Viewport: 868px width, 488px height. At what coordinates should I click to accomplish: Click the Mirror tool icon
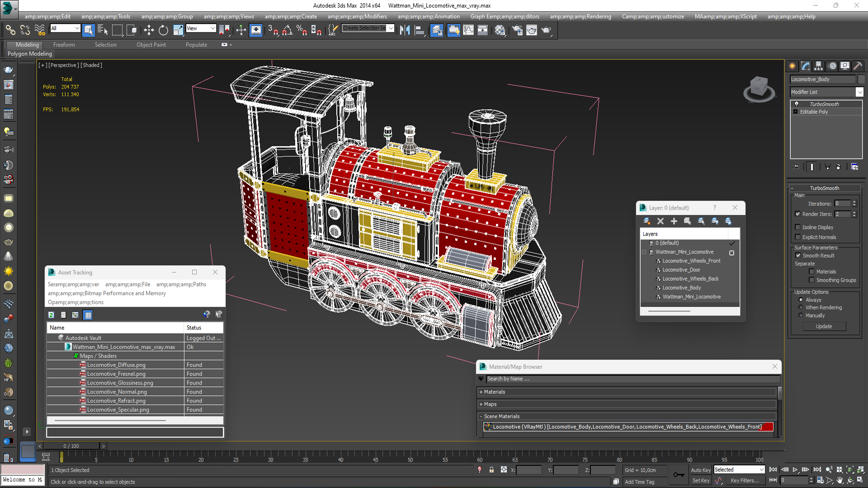coord(405,30)
